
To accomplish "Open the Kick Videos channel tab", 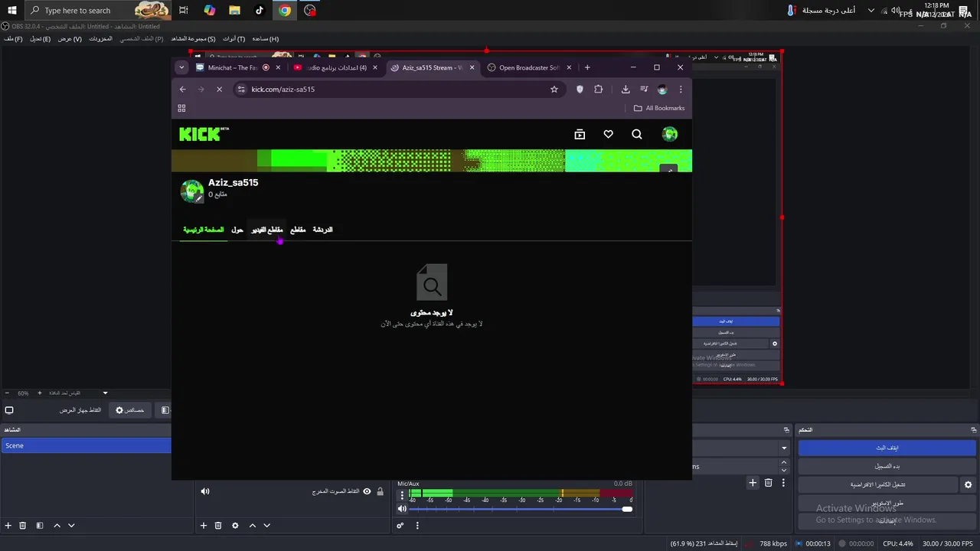I will click(267, 230).
